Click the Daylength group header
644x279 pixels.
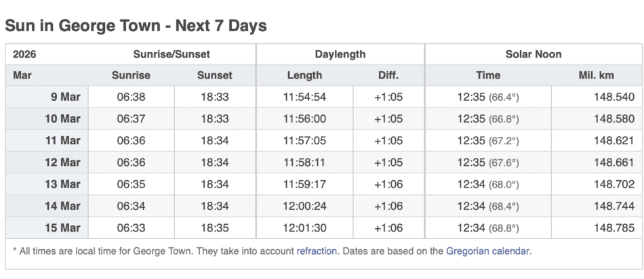point(340,54)
